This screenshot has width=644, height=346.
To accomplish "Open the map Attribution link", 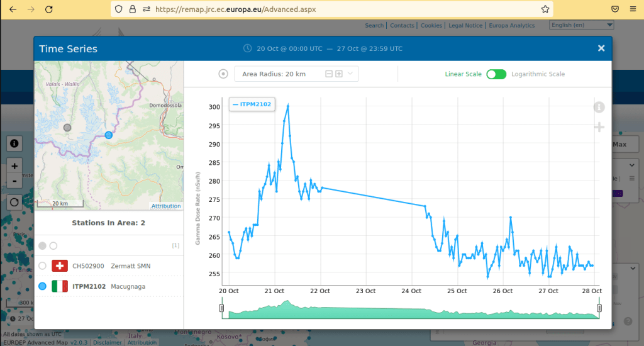I will [166, 206].
